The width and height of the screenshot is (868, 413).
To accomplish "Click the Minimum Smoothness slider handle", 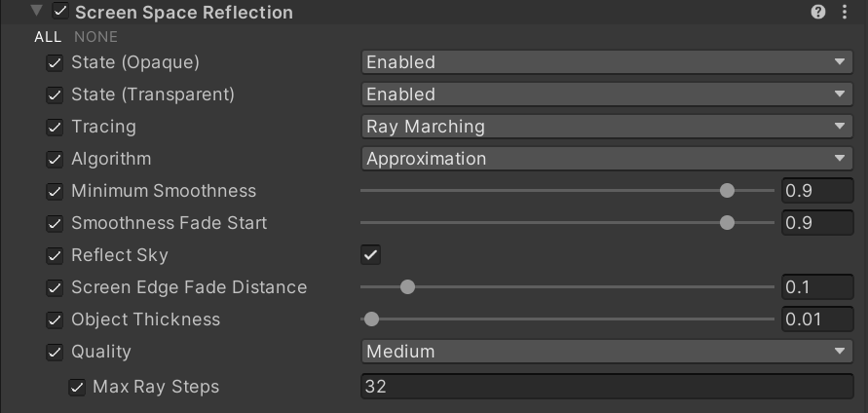I will 727,191.
